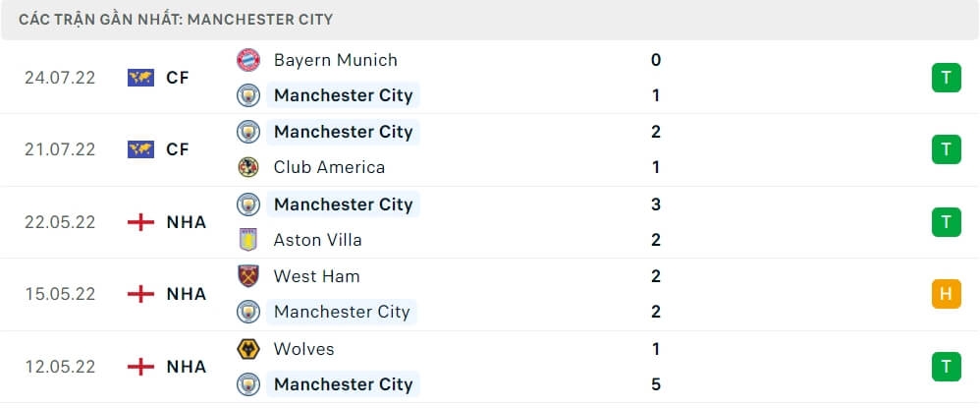Viewport: 980px width, 408px height.
Task: Click the Wolves team logo
Action: [x=248, y=349]
